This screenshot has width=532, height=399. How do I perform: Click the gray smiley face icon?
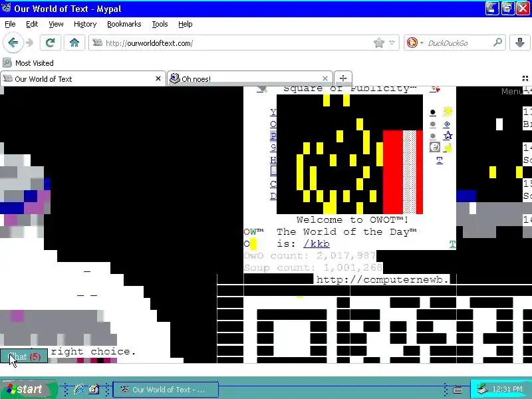tap(435, 147)
